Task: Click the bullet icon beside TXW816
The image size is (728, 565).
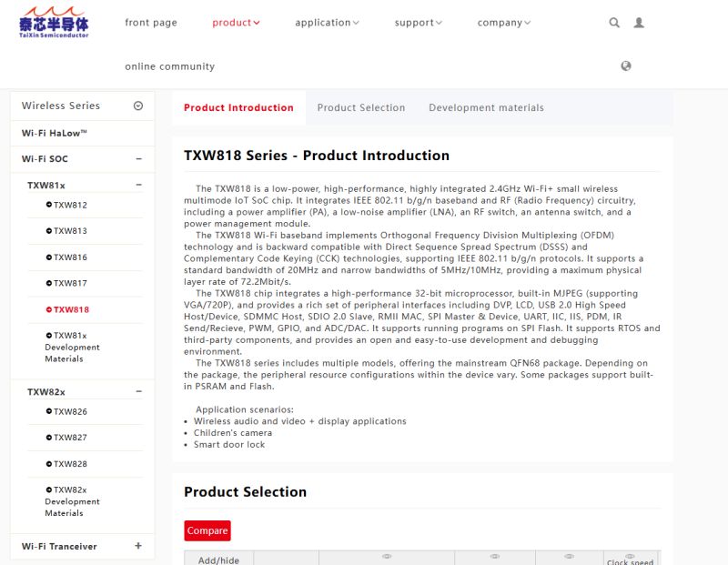Action: click(x=49, y=257)
